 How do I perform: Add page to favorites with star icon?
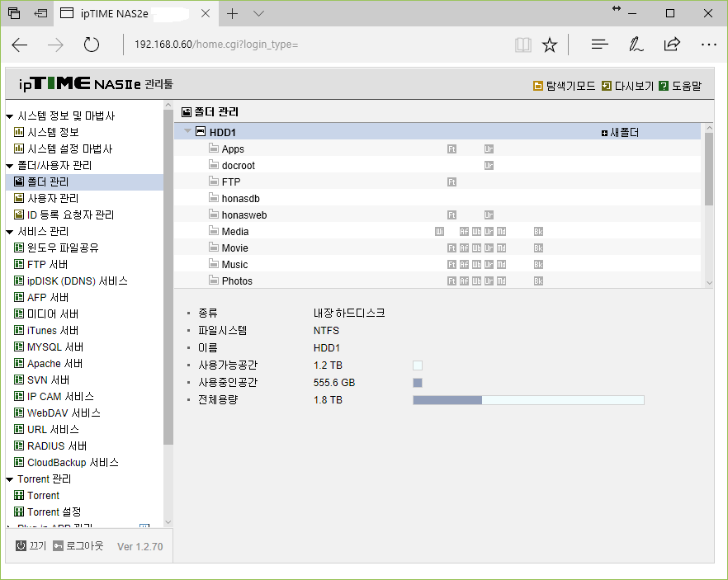550,45
